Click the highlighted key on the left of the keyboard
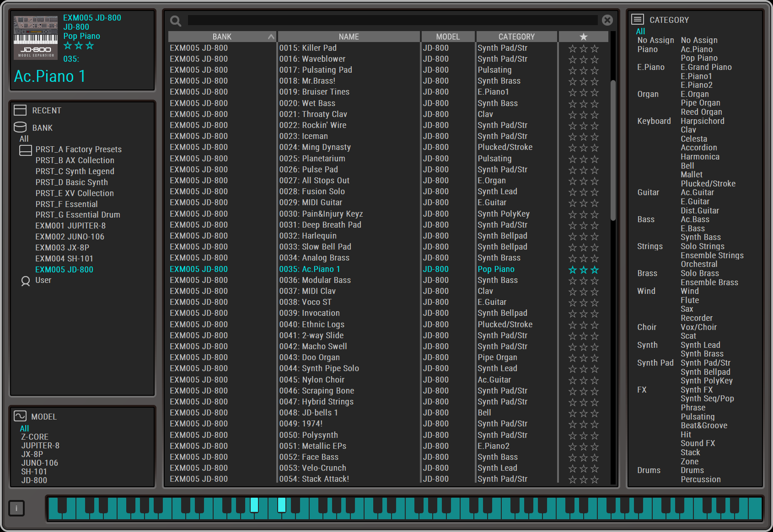Image resolution: width=773 pixels, height=532 pixels. (254, 505)
